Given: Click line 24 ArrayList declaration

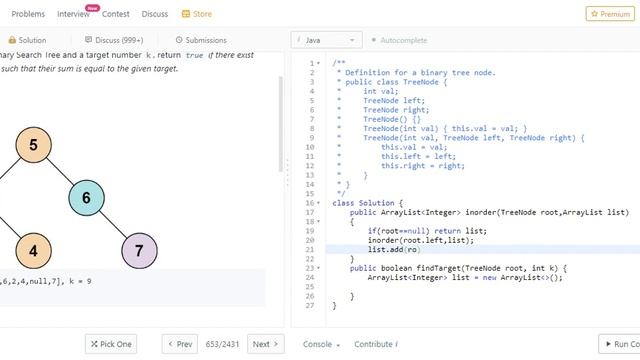Looking at the screenshot, I should click(x=465, y=278).
